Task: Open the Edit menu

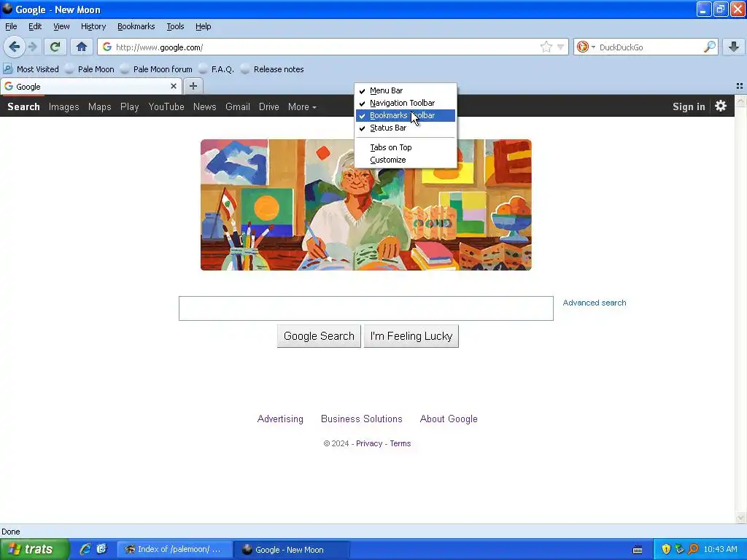Action: (x=35, y=26)
